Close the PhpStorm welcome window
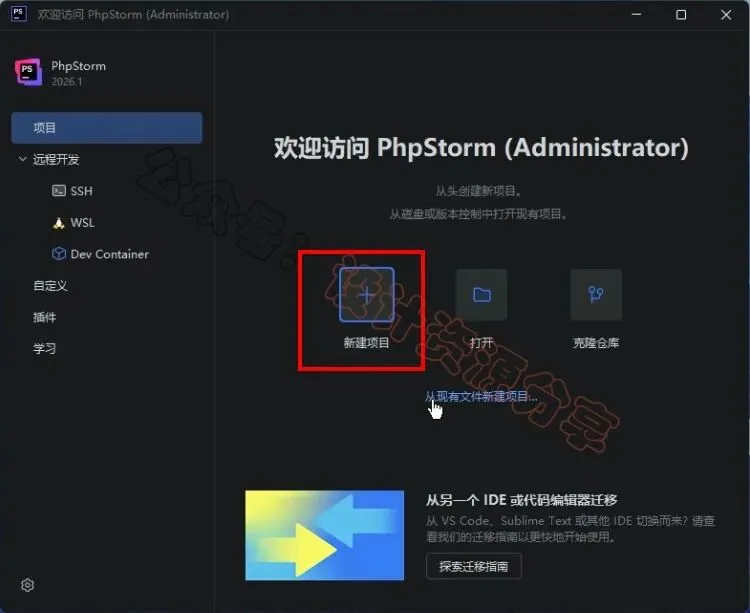Image resolution: width=750 pixels, height=613 pixels. pyautogui.click(x=726, y=14)
